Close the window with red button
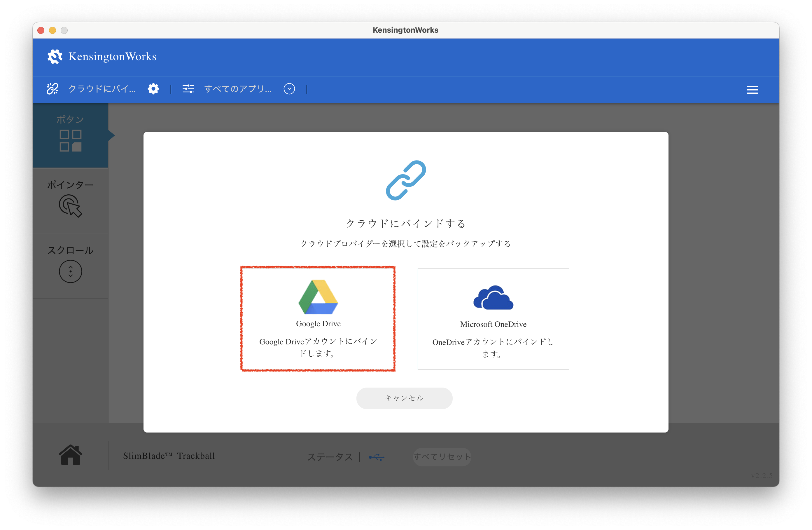812x530 pixels. [41, 30]
